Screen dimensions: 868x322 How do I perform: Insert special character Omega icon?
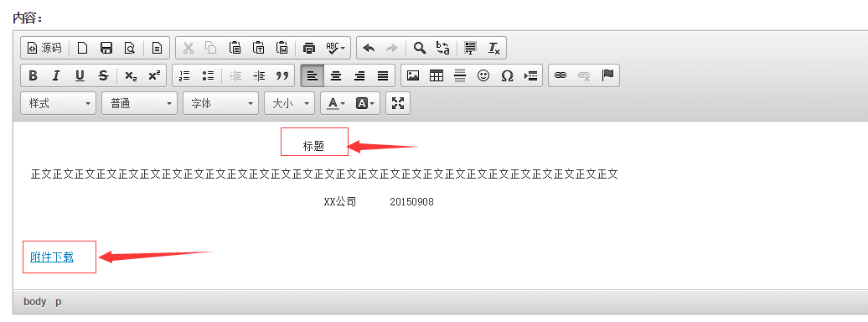tap(507, 76)
